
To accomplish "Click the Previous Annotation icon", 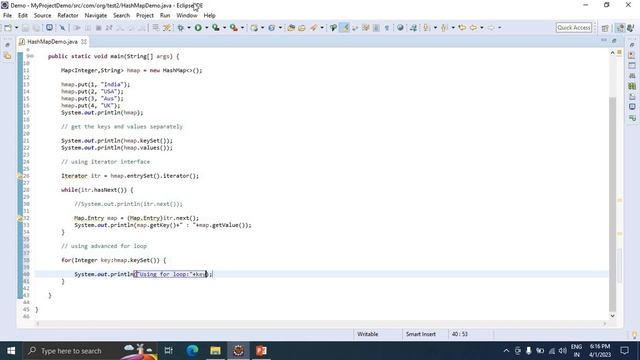I will [x=444, y=28].
